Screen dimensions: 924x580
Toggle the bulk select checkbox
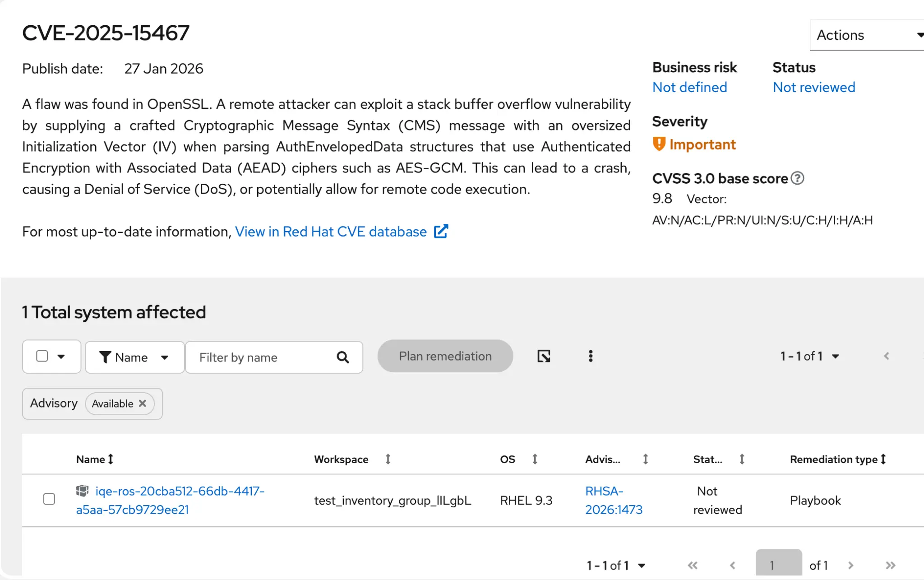(x=42, y=356)
